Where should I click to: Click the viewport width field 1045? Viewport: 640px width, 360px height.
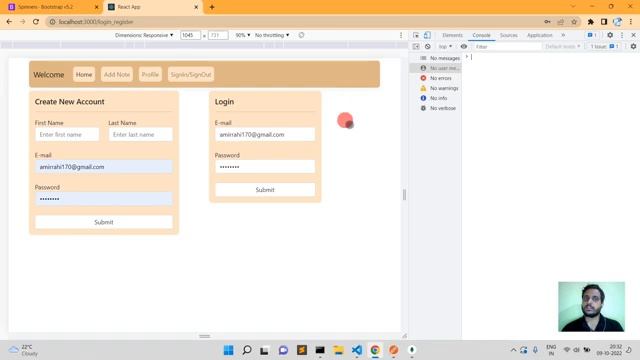190,35
